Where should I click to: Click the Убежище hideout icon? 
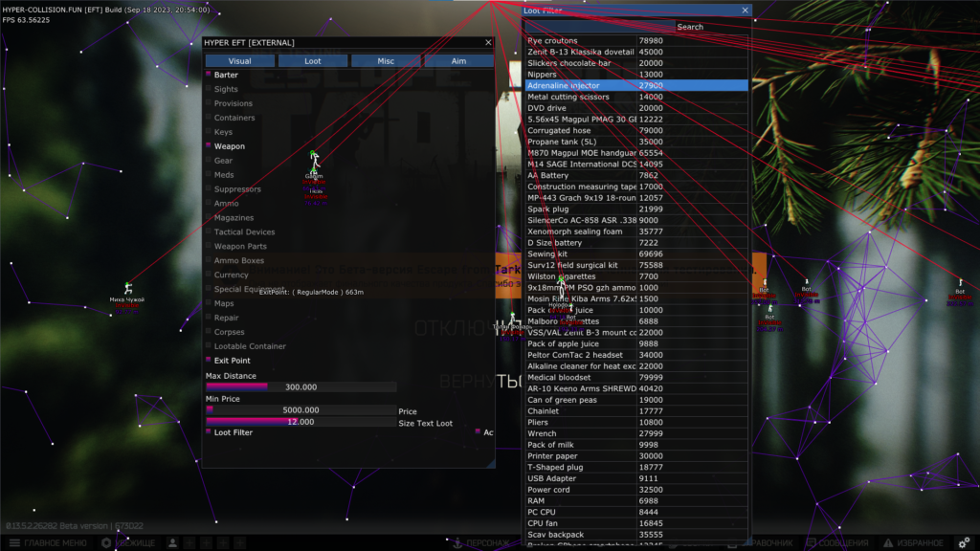click(106, 543)
